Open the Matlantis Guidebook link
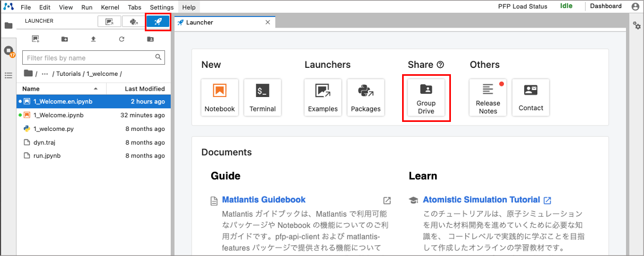The image size is (644, 256). click(264, 200)
